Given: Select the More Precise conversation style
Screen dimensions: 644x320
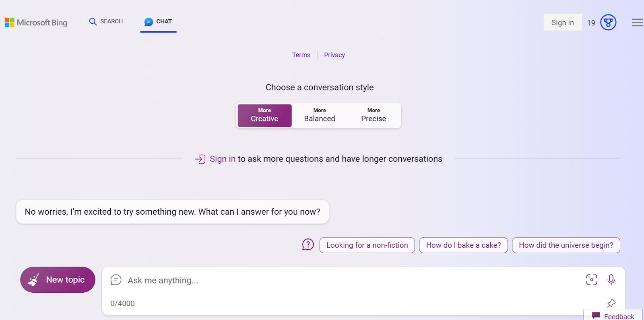Looking at the screenshot, I should [373, 115].
